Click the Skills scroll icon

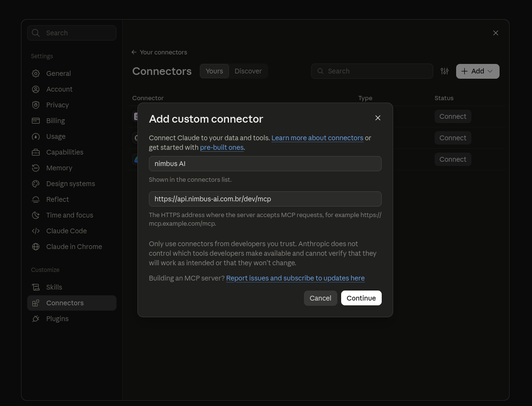point(36,287)
